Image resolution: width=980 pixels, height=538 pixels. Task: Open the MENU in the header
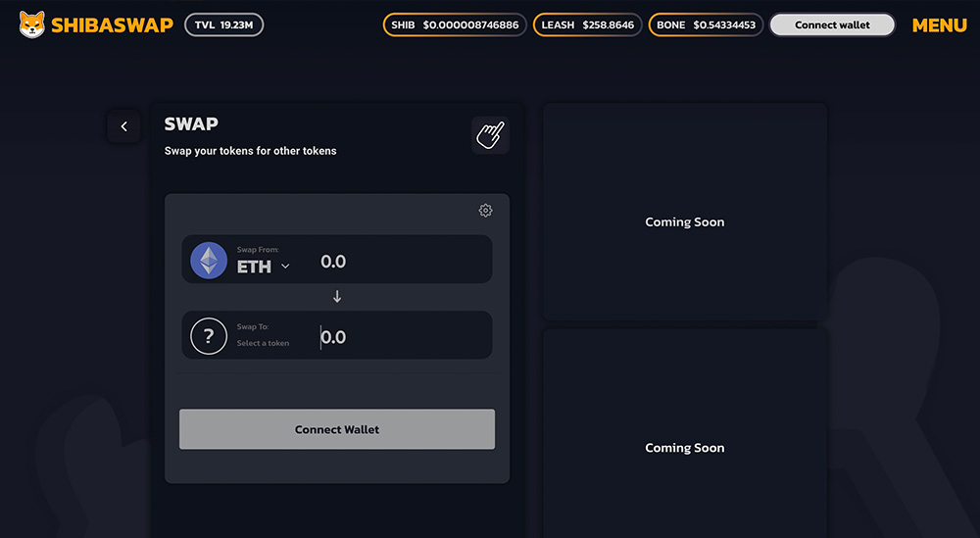pyautogui.click(x=939, y=25)
